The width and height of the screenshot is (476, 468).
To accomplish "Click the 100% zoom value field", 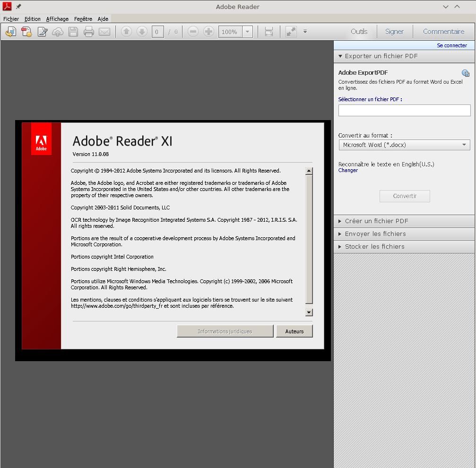I will tap(230, 32).
